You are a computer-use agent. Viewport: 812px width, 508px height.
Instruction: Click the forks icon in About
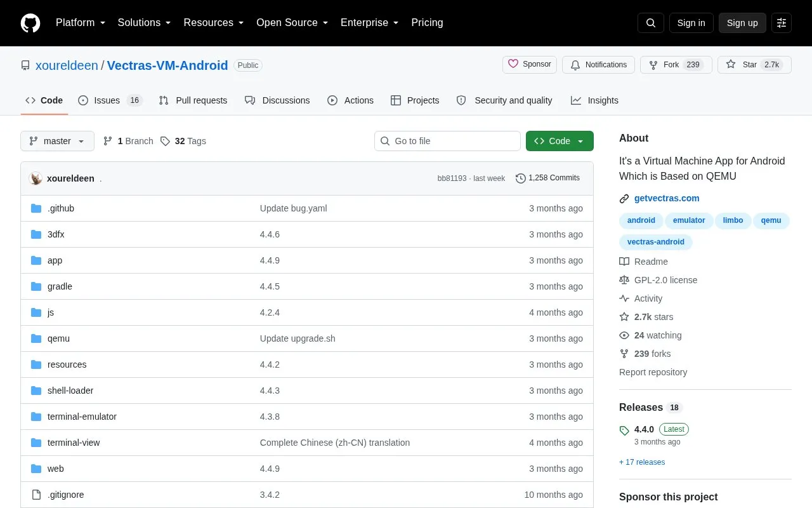point(624,354)
